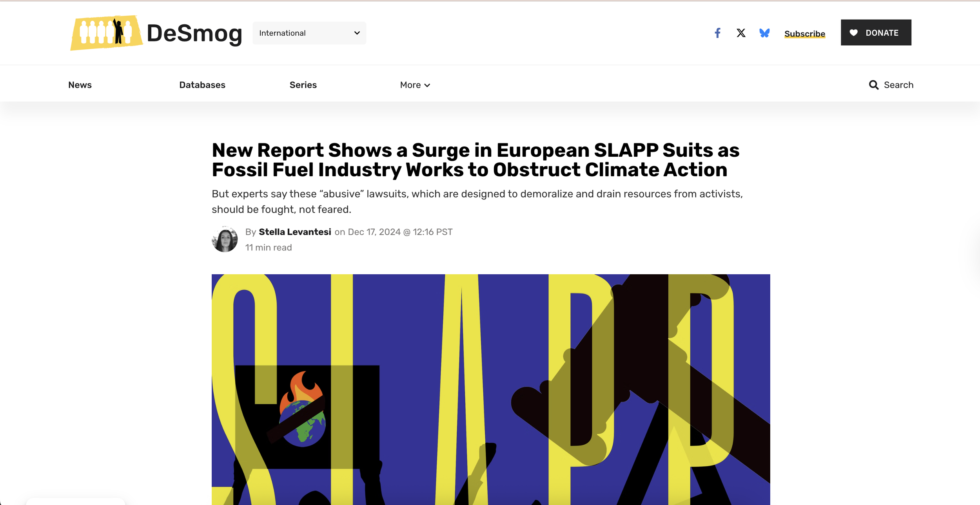Click the magnifying glass search icon
The image size is (980, 505).
tap(873, 85)
